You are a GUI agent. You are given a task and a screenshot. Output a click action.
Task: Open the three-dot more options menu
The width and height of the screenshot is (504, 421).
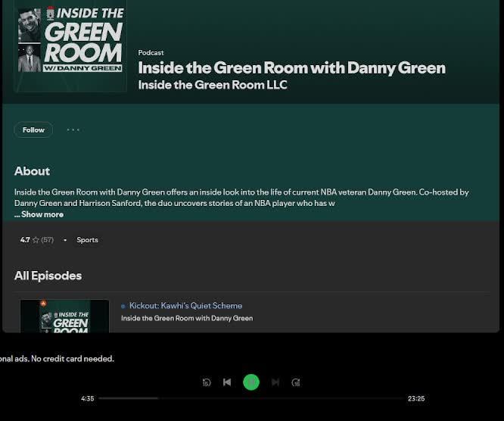tap(73, 129)
